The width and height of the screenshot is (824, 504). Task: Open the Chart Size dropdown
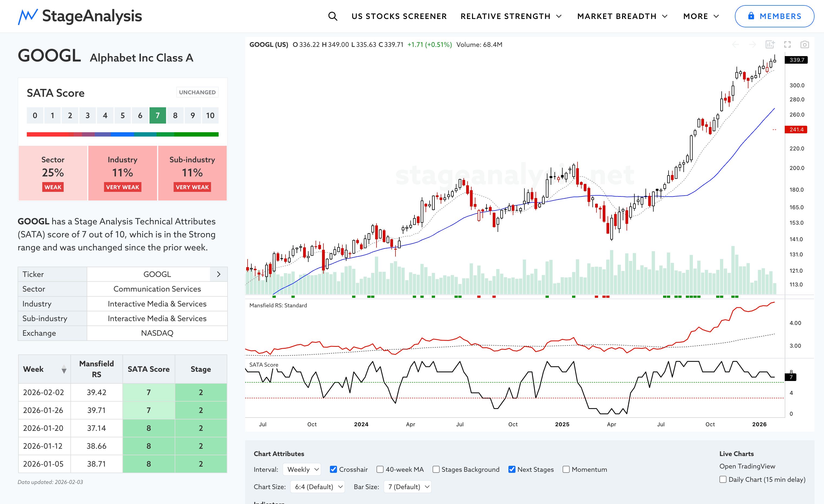click(x=317, y=487)
